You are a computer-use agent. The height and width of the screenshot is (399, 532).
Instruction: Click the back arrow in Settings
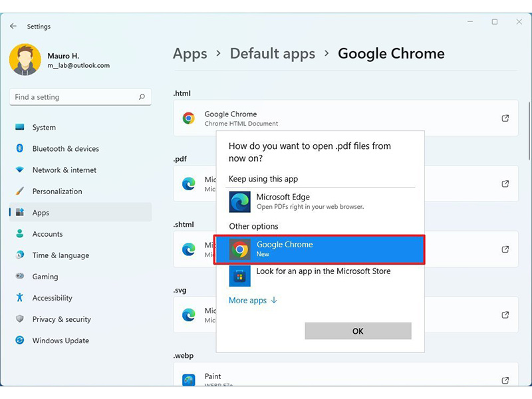13,26
